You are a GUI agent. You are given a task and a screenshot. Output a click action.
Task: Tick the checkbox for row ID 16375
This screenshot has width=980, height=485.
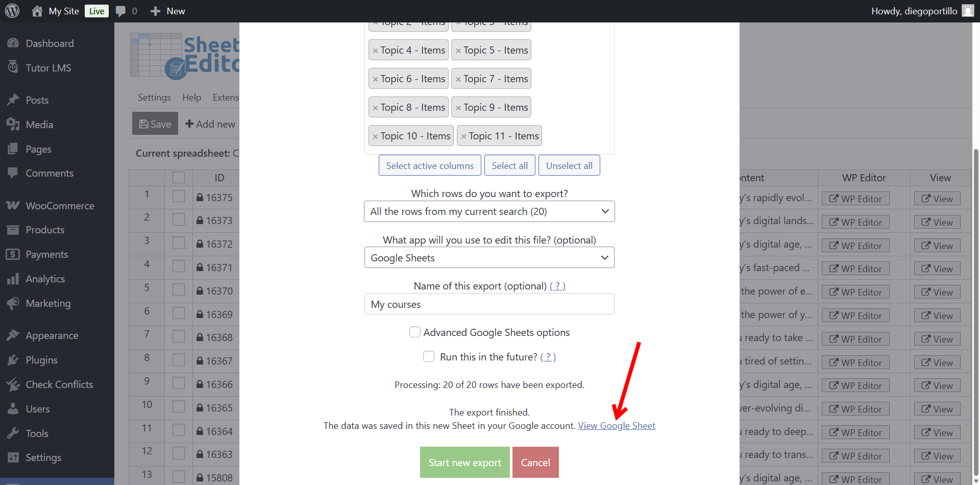179,197
